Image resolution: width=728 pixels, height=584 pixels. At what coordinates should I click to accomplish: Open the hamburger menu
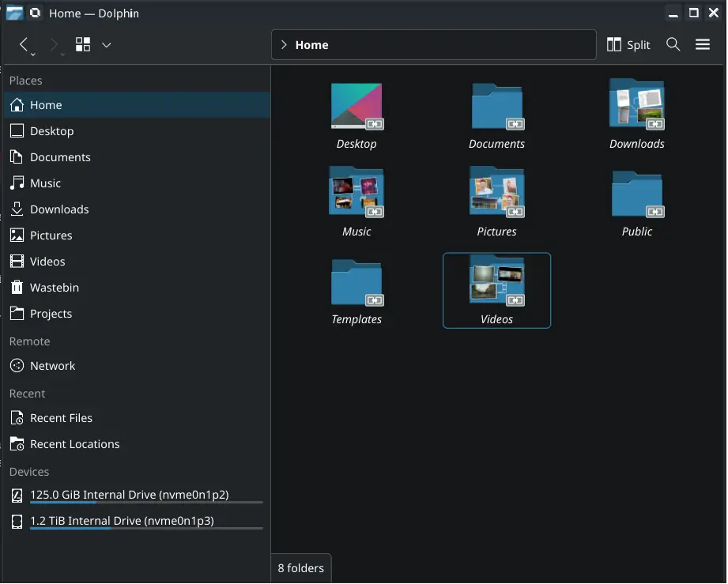[x=703, y=45]
